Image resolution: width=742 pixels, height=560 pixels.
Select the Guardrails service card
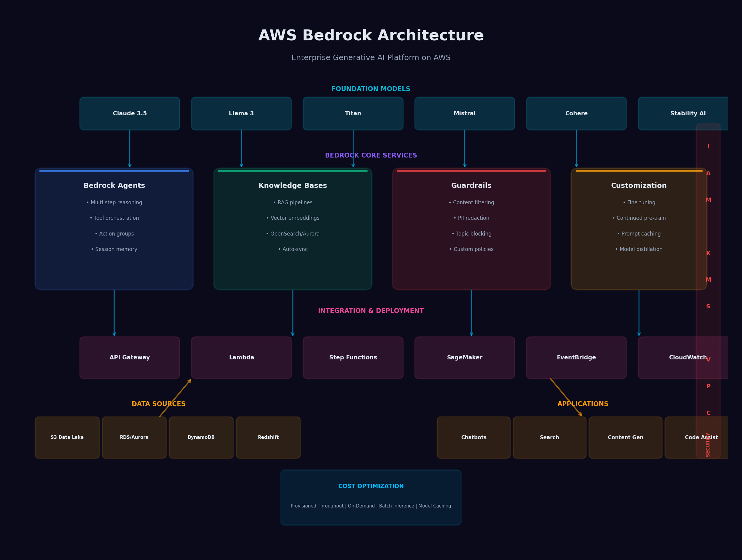471,229
